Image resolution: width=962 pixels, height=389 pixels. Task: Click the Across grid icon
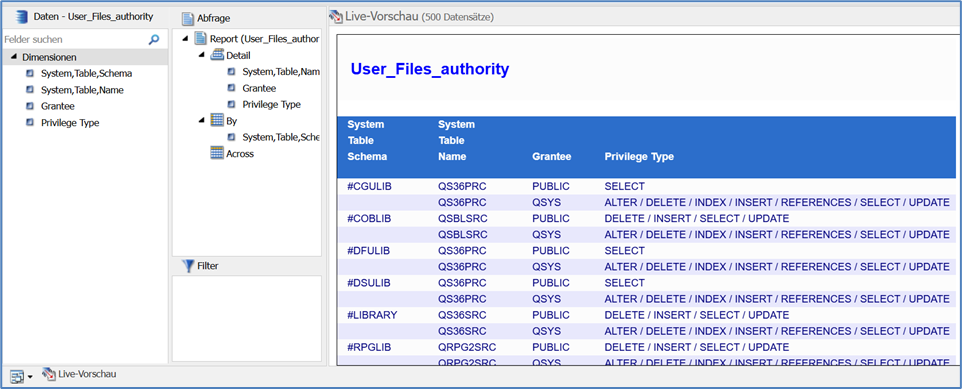pyautogui.click(x=217, y=153)
